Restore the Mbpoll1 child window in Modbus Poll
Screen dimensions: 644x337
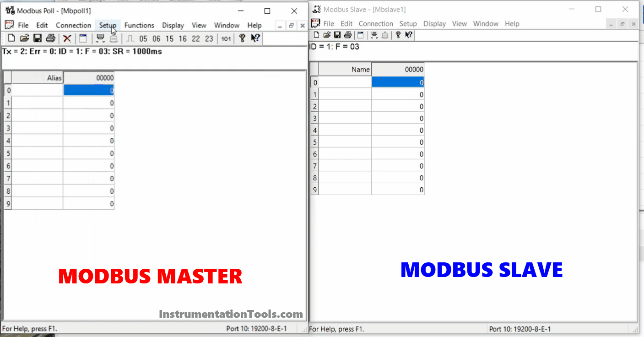pos(291,26)
